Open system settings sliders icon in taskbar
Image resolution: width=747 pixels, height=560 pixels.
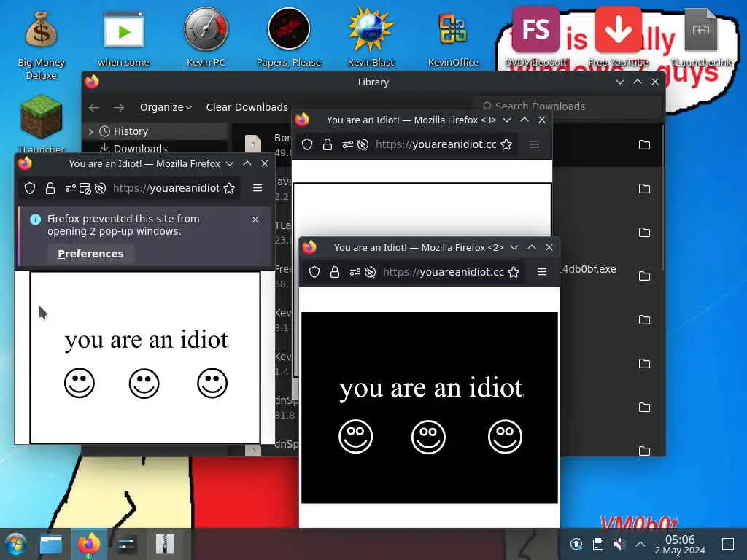(126, 544)
